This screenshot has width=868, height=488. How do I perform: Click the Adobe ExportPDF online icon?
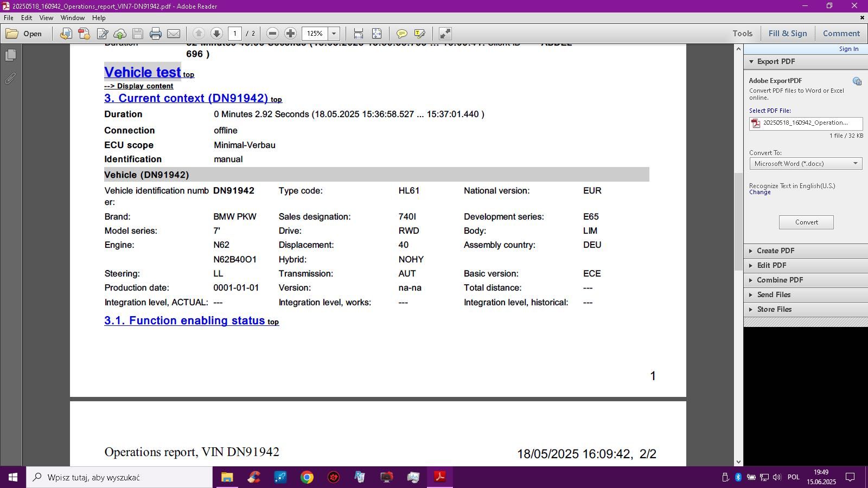click(857, 81)
